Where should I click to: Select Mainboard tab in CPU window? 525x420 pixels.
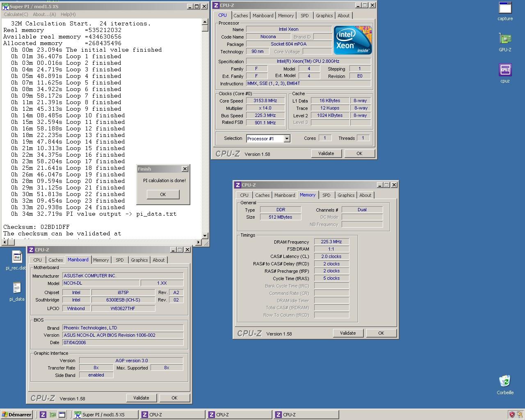click(x=263, y=16)
